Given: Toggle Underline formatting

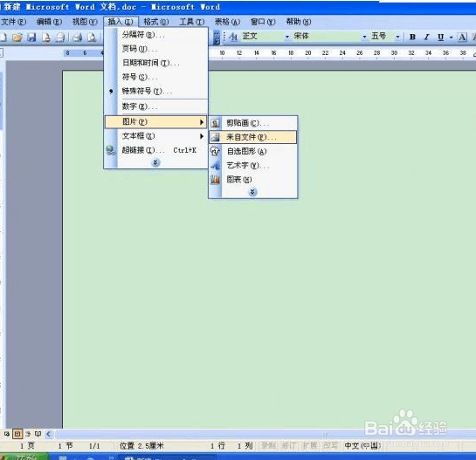Looking at the screenshot, I should (441, 37).
